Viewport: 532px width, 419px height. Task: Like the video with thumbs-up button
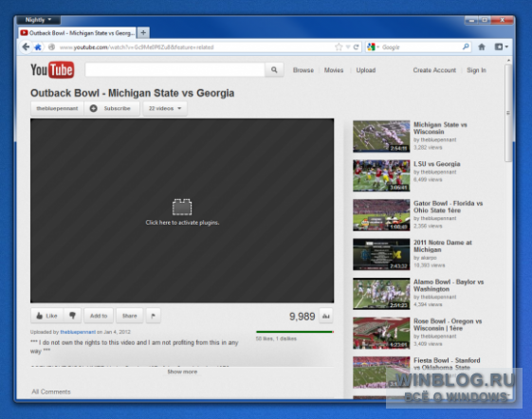pyautogui.click(x=46, y=316)
